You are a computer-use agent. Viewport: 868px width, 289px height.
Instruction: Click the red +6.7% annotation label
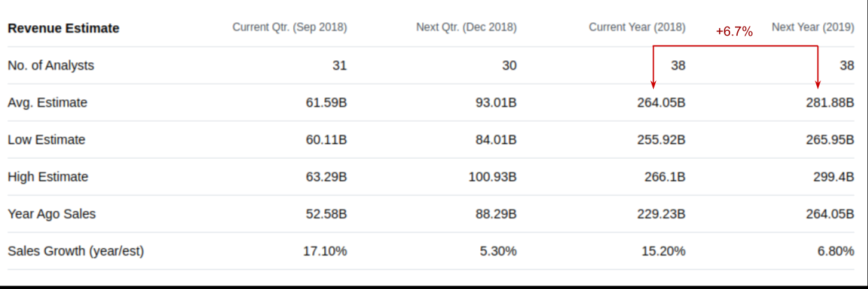click(x=734, y=31)
